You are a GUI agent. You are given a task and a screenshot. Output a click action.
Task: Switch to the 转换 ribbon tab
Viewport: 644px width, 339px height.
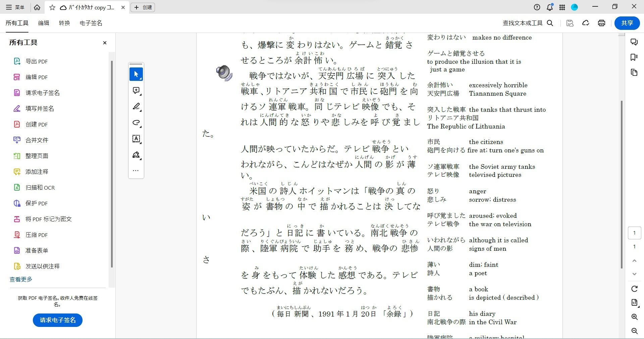(x=64, y=23)
